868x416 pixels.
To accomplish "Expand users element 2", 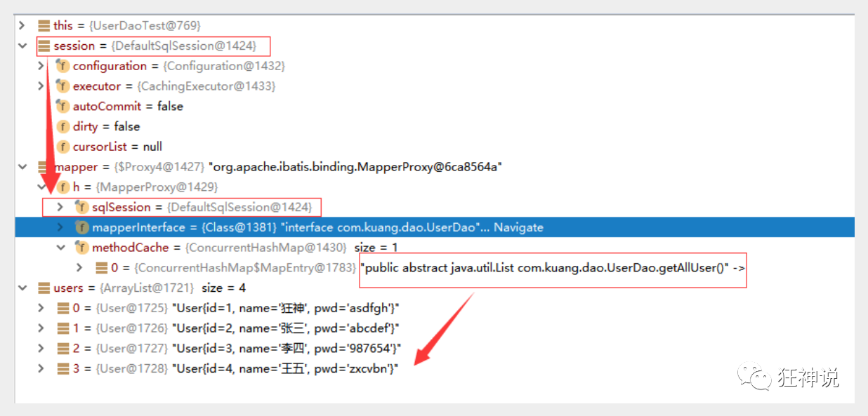I will [x=41, y=348].
